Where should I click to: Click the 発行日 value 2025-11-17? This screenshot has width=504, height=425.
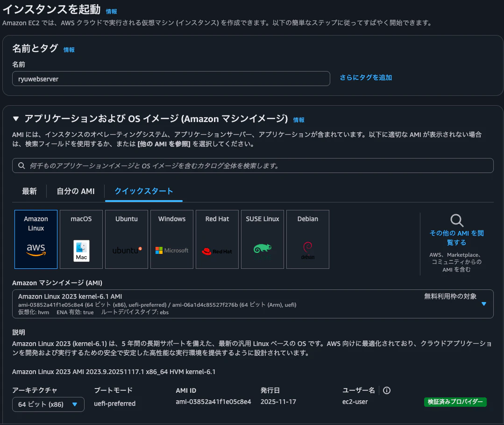[278, 402]
